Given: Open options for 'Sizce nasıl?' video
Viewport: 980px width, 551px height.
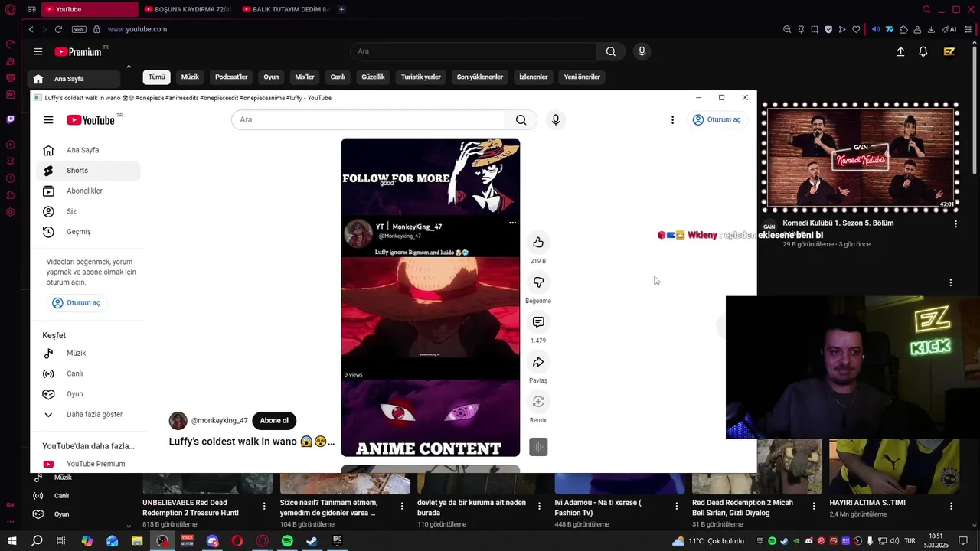Looking at the screenshot, I should coord(402,506).
